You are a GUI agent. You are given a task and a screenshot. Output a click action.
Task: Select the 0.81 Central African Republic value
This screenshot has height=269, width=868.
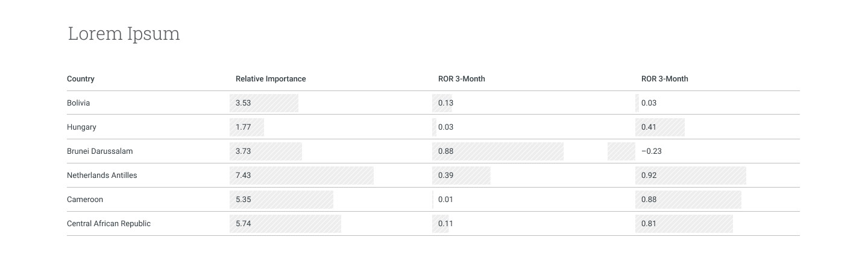(x=649, y=224)
